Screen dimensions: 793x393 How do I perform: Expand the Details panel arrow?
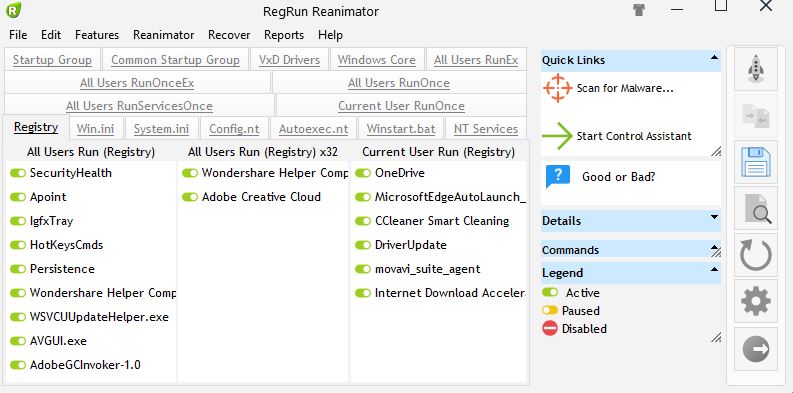[x=714, y=217]
